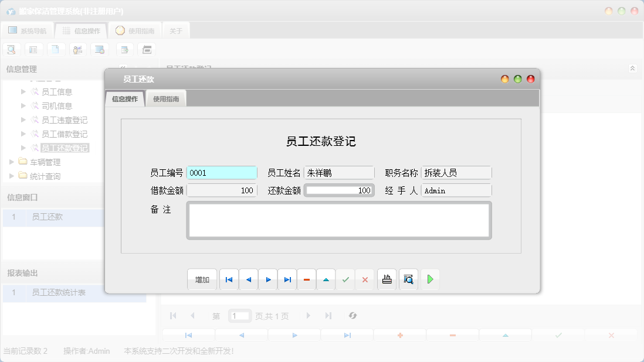This screenshot has height=362, width=644.
Task: Cancel editing with the red X icon
Action: [x=365, y=279]
